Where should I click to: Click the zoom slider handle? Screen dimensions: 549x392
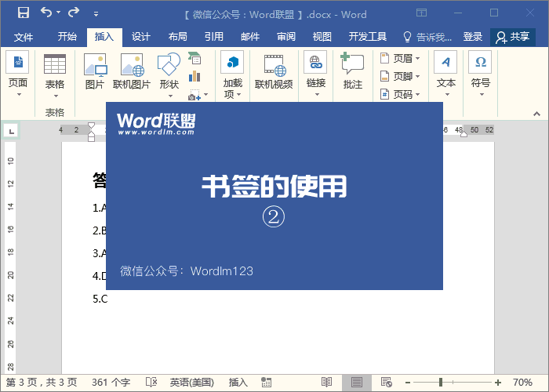441,383
